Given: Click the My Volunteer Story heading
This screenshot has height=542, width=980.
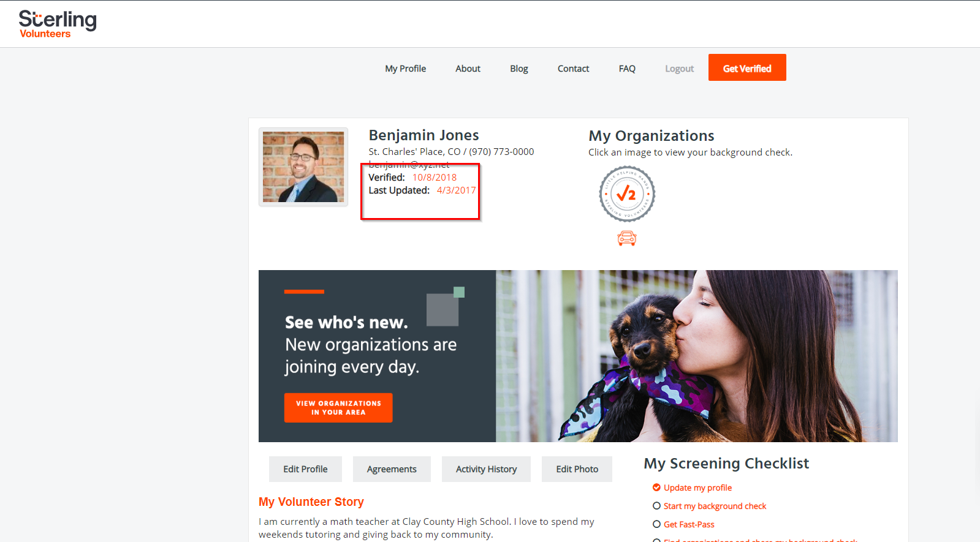Looking at the screenshot, I should click(x=311, y=502).
